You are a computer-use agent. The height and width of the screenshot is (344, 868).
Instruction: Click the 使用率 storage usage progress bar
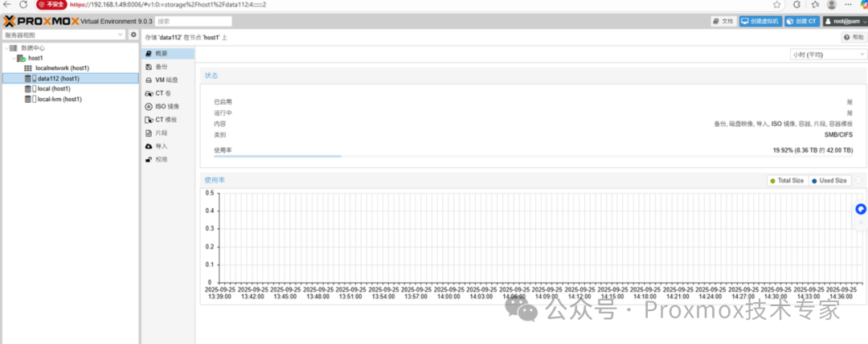click(x=533, y=156)
